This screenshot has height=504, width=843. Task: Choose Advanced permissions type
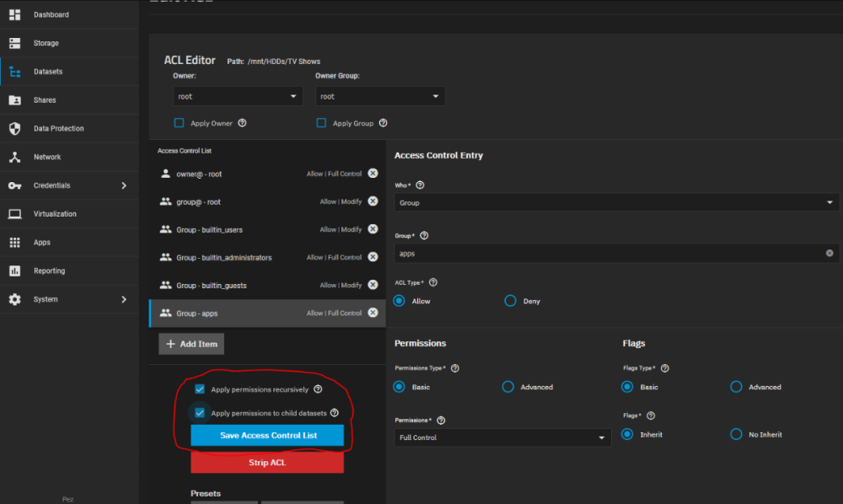[508, 387]
